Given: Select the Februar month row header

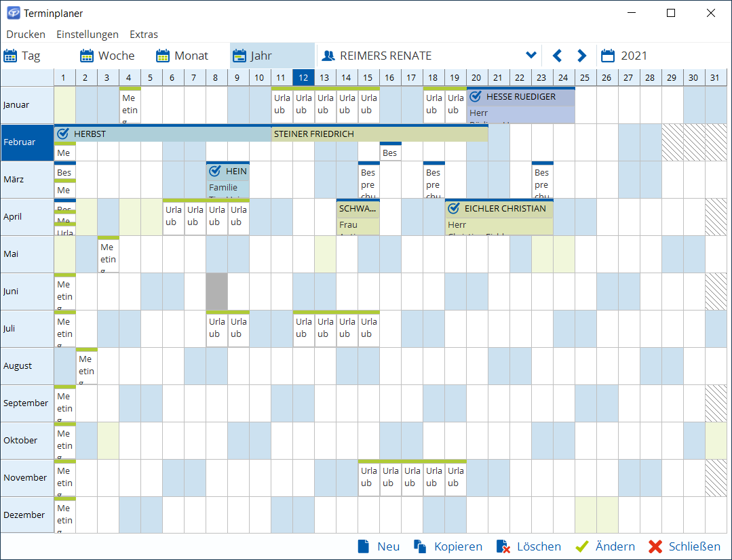Looking at the screenshot, I should 27,142.
